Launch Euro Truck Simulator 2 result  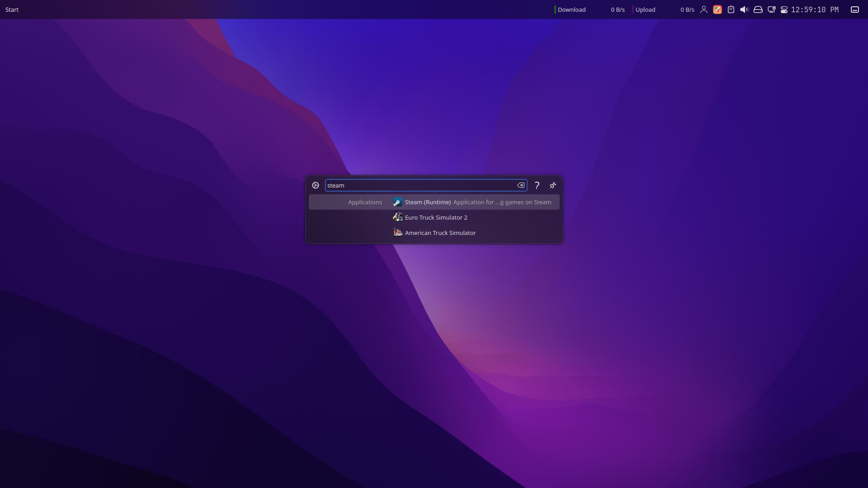434,217
